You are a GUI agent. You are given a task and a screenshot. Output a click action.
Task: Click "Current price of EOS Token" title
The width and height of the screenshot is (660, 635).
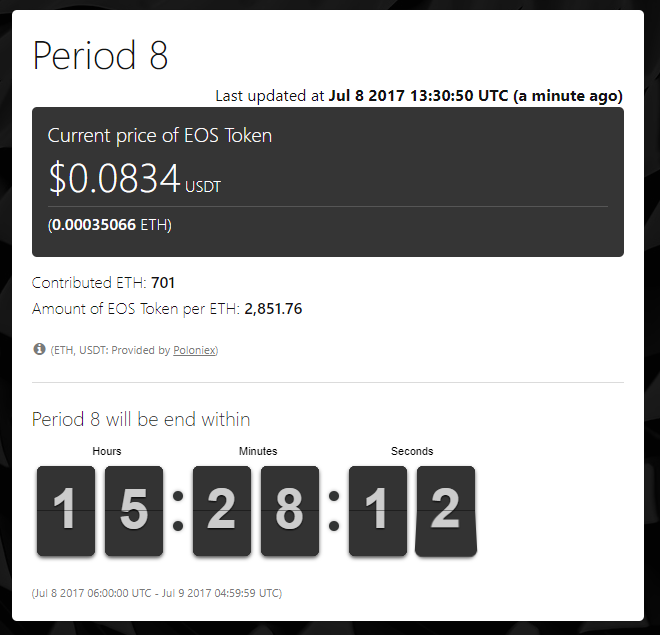click(160, 136)
